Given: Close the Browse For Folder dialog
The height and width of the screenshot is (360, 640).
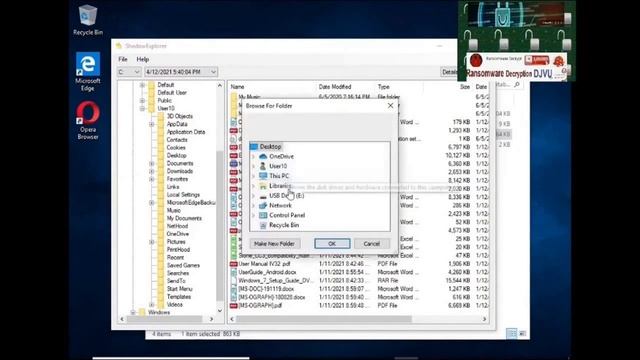Looking at the screenshot, I should pyautogui.click(x=390, y=106).
